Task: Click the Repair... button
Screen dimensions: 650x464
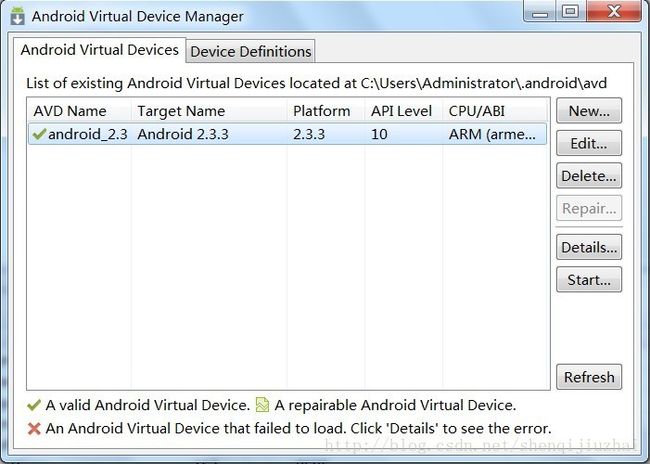Action: [589, 208]
